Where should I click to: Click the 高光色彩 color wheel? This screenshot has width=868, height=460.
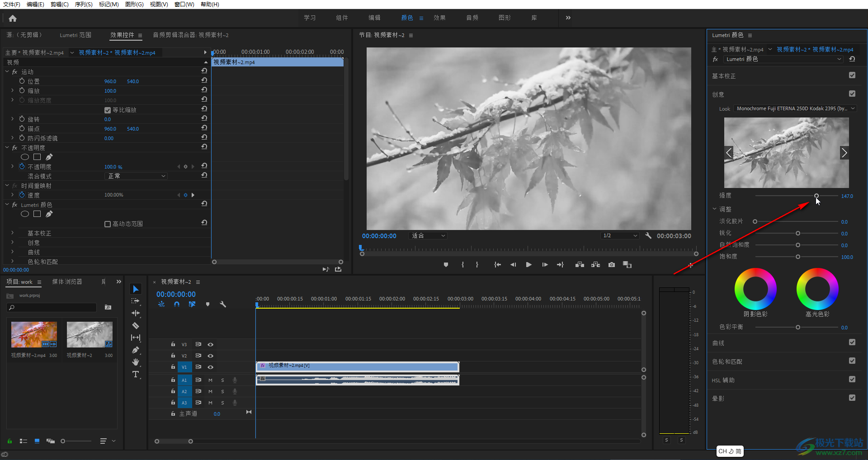tap(817, 289)
